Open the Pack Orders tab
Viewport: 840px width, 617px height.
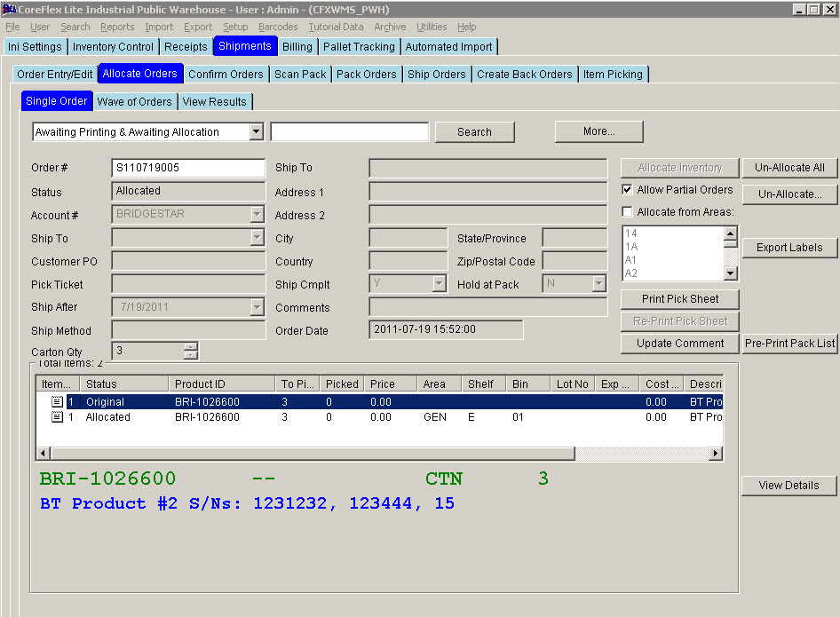pyautogui.click(x=367, y=74)
